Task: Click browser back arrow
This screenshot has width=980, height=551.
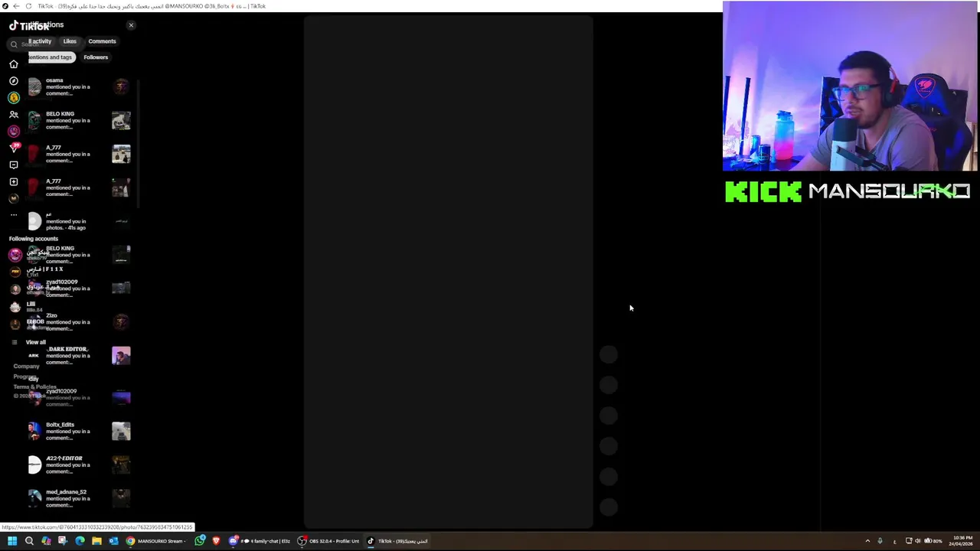Action: coord(16,6)
